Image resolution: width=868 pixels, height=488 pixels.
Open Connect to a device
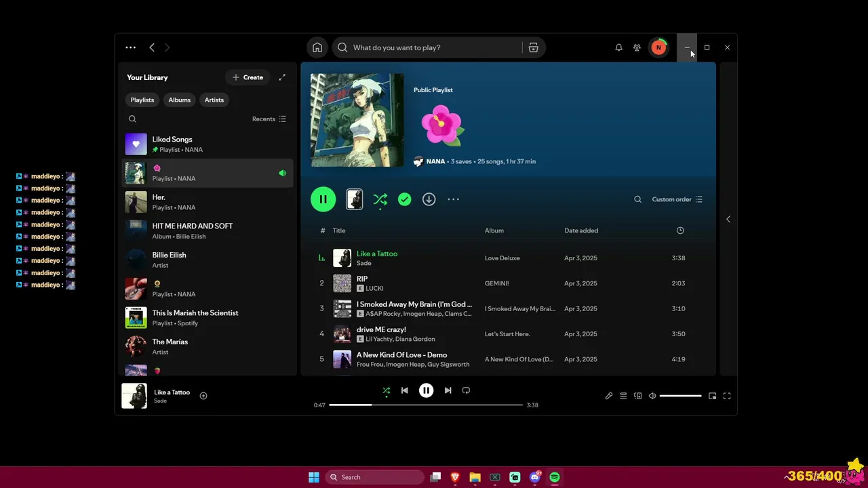pyautogui.click(x=638, y=396)
